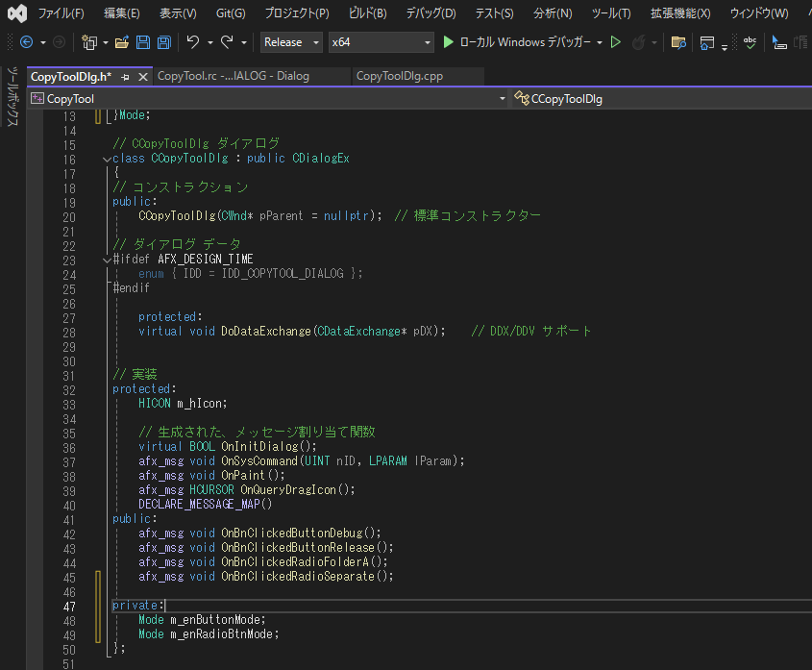Click the Navigate Backward icon
812x670 pixels.
[26, 42]
